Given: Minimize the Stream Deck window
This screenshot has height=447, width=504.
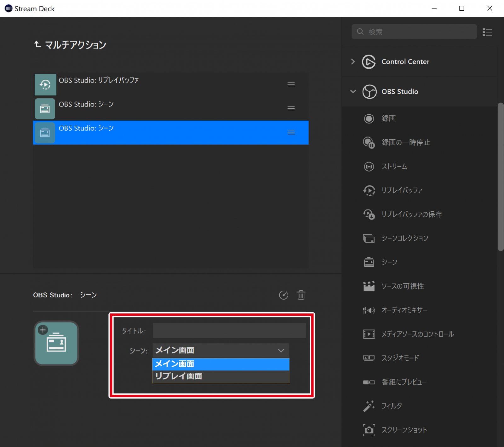Looking at the screenshot, I should click(434, 8).
